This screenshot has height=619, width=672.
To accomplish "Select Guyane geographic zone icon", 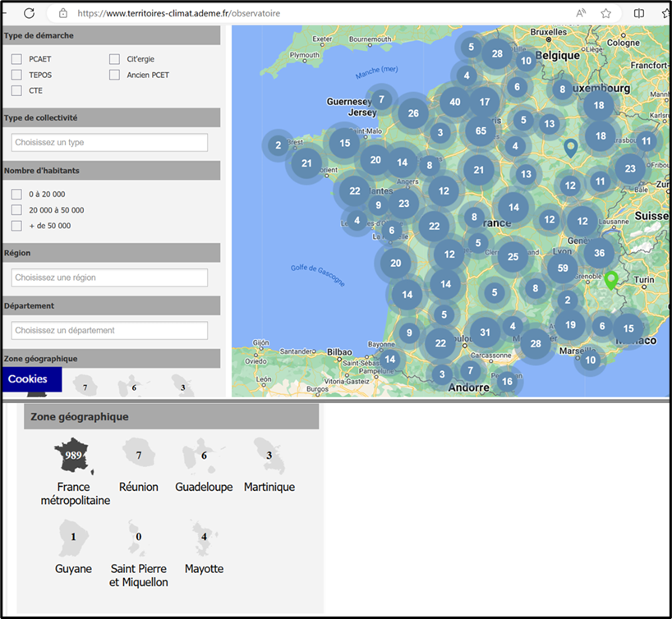I will tap(73, 537).
